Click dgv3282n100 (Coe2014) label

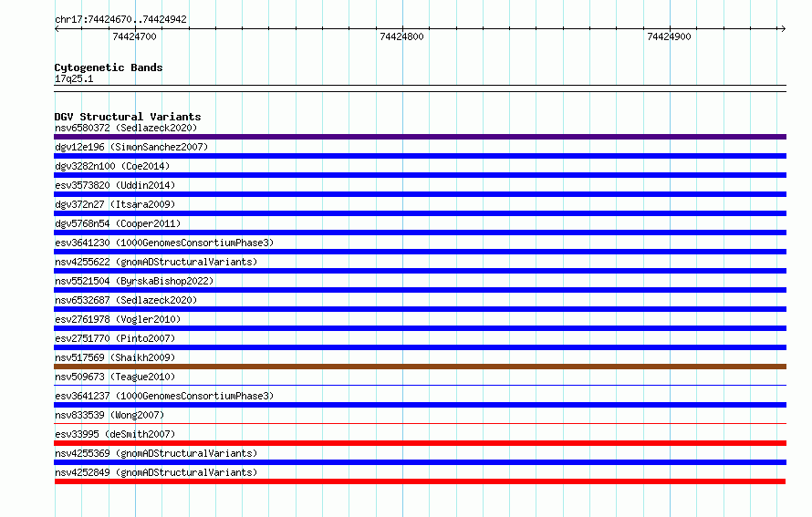tap(112, 166)
